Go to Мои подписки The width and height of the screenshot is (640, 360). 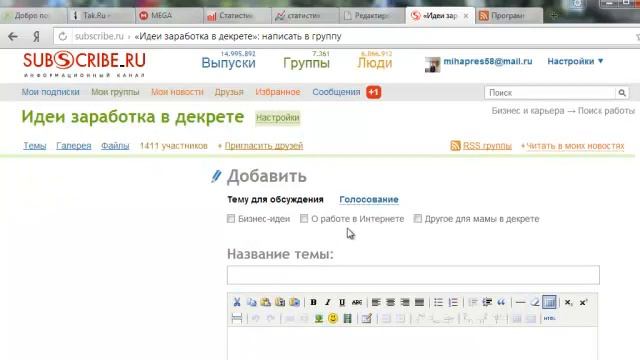click(51, 92)
